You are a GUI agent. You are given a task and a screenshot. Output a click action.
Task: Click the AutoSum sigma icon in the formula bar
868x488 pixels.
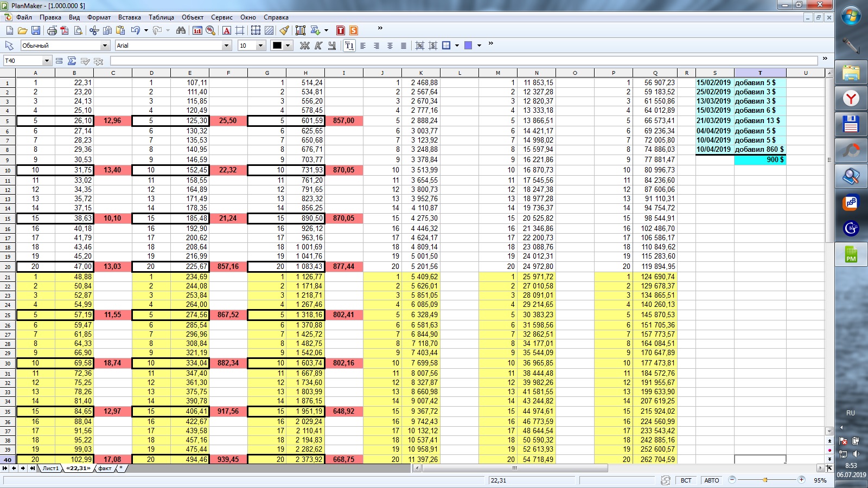tap(72, 61)
